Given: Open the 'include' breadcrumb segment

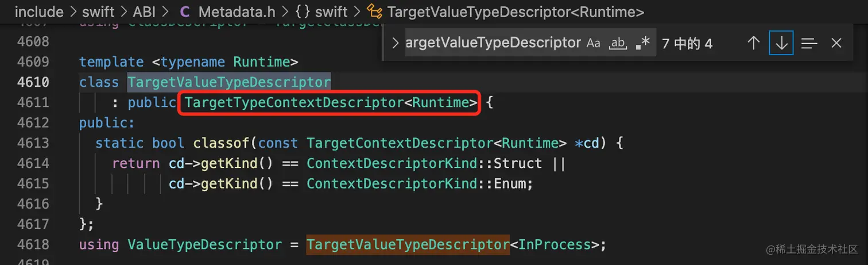Looking at the screenshot, I should click(x=38, y=11).
